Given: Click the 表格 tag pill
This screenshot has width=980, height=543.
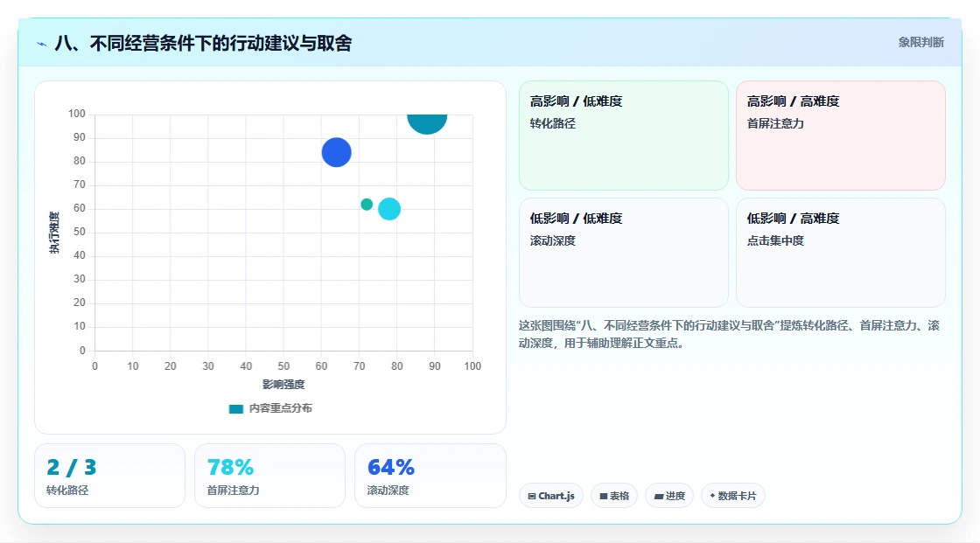Looking at the screenshot, I should pos(614,496).
